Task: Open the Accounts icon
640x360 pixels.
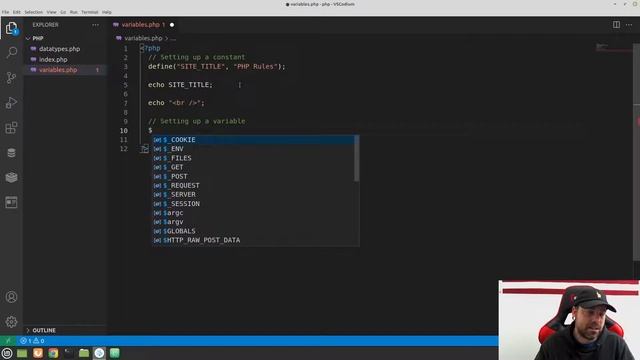Action: coord(11,297)
